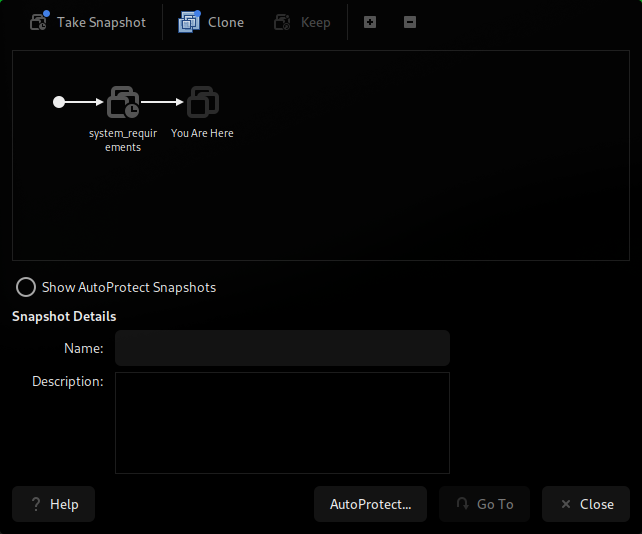This screenshot has height=534, width=642.
Task: Open the AutoProtect... settings button
Action: tap(371, 504)
